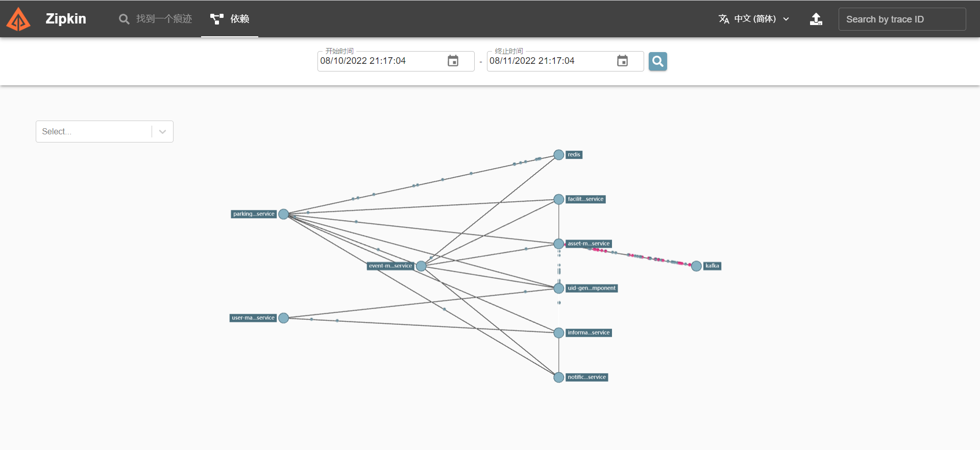Select the facilit...service node circle
Image resolution: width=980 pixels, height=450 pixels.
(559, 199)
